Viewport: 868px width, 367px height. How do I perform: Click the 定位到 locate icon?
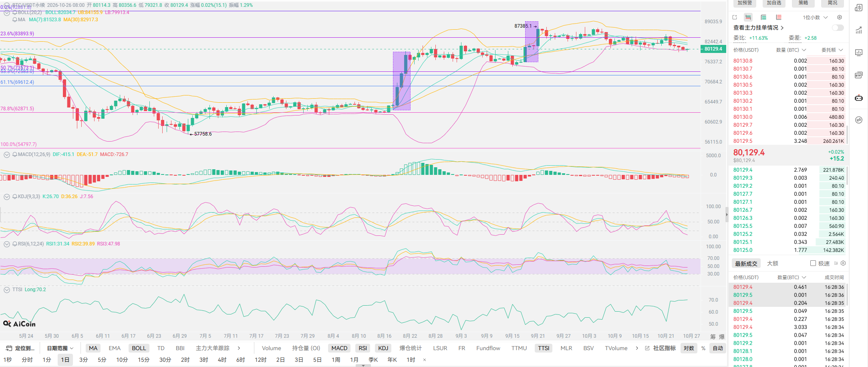9,348
